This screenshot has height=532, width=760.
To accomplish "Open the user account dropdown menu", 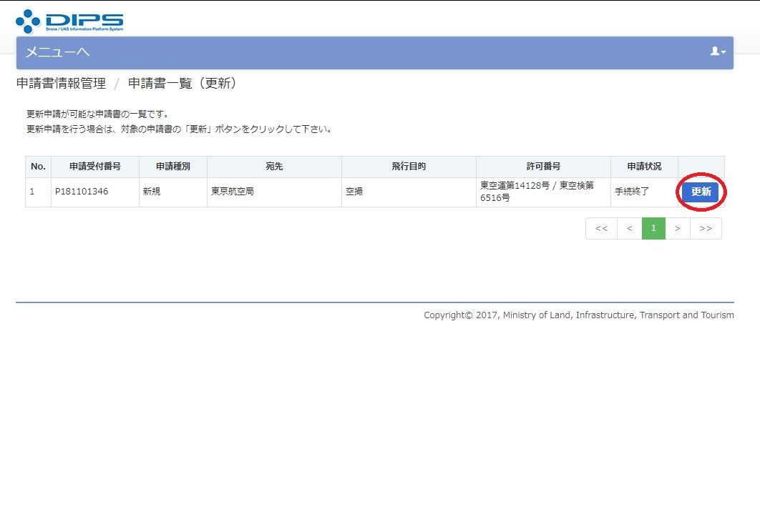I will 717,51.
